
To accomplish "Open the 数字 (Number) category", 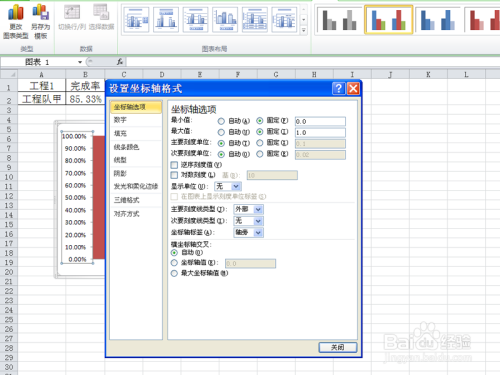I will [136, 120].
